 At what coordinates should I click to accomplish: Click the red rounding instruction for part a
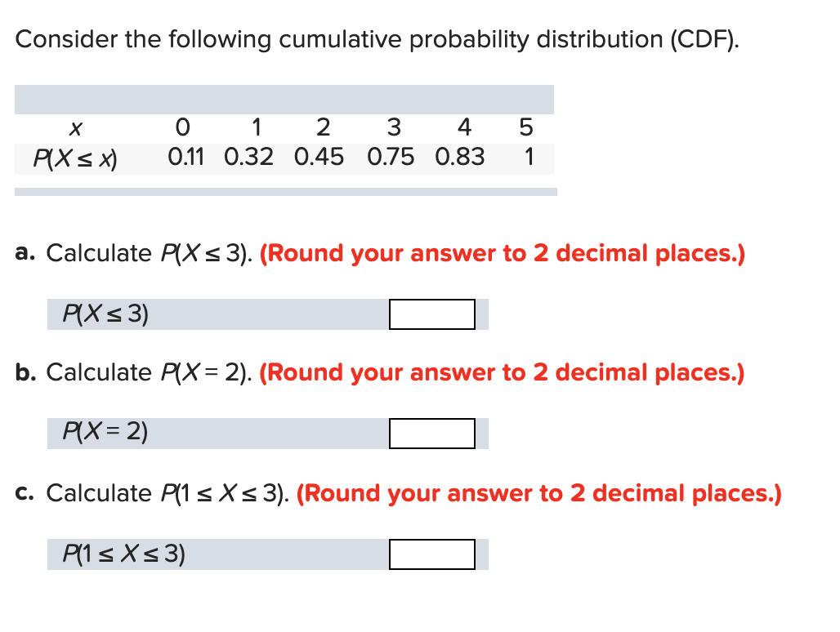point(502,253)
